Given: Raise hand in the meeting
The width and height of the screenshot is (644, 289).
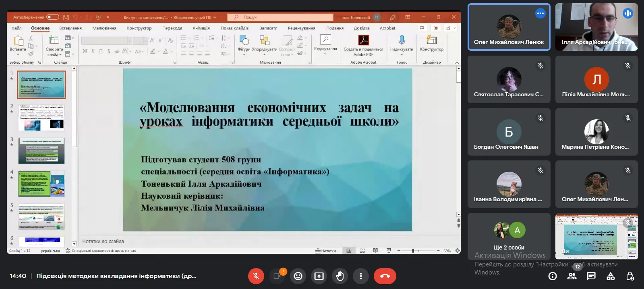Looking at the screenshot, I should pyautogui.click(x=340, y=276).
